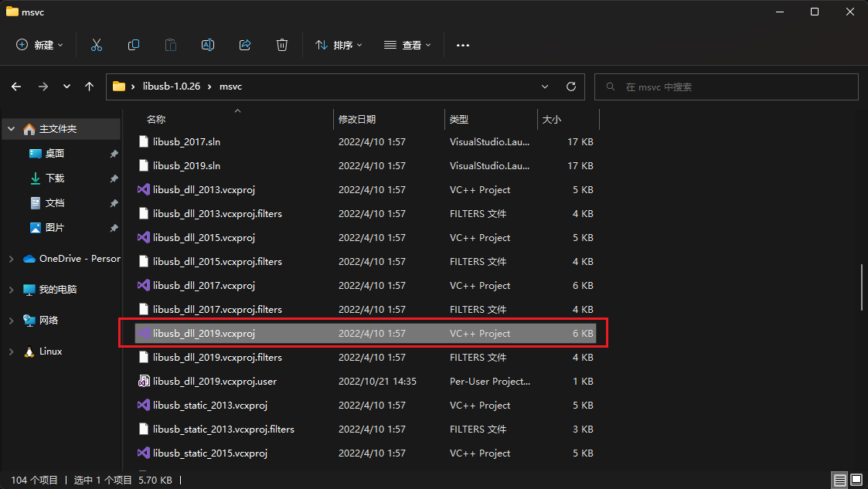
Task: Unpin 下载 using its pin icon
Action: click(x=114, y=178)
